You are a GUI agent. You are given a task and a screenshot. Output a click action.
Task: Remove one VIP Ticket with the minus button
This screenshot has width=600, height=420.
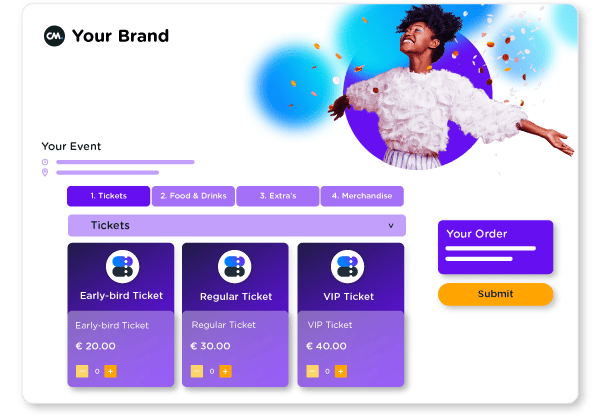pyautogui.click(x=312, y=371)
